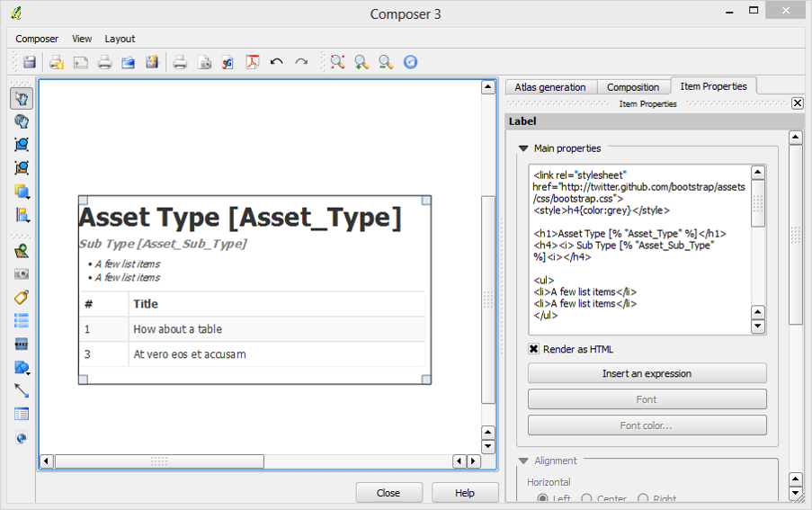The height and width of the screenshot is (510, 812).
Task: Select the Add scalebar tool
Action: coord(22,344)
